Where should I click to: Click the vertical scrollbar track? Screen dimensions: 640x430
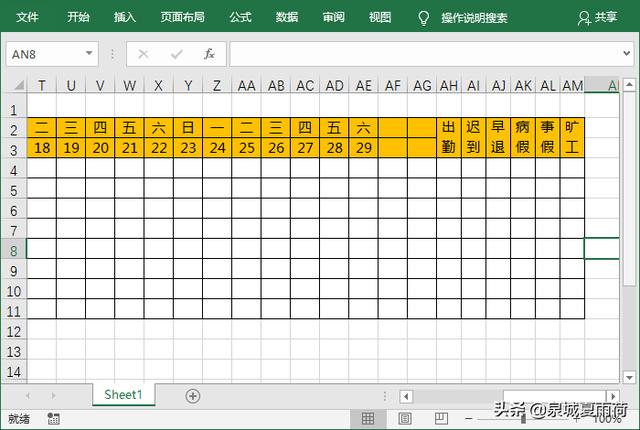pyautogui.click(x=629, y=326)
